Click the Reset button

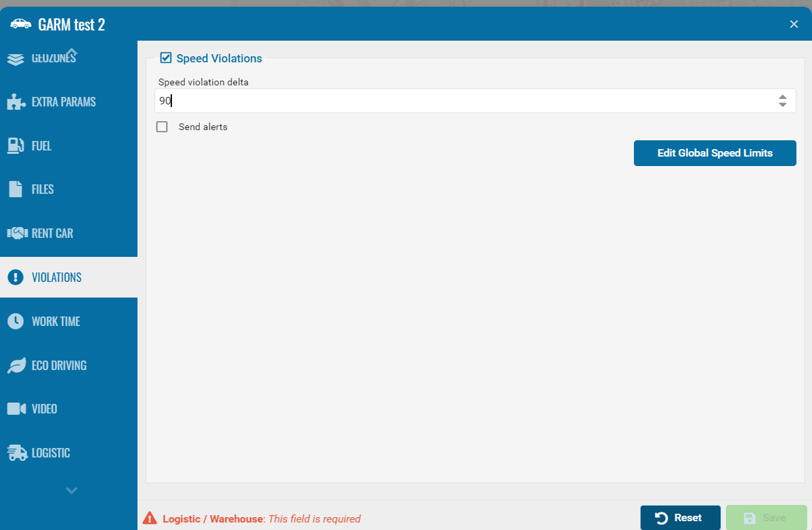pos(680,518)
